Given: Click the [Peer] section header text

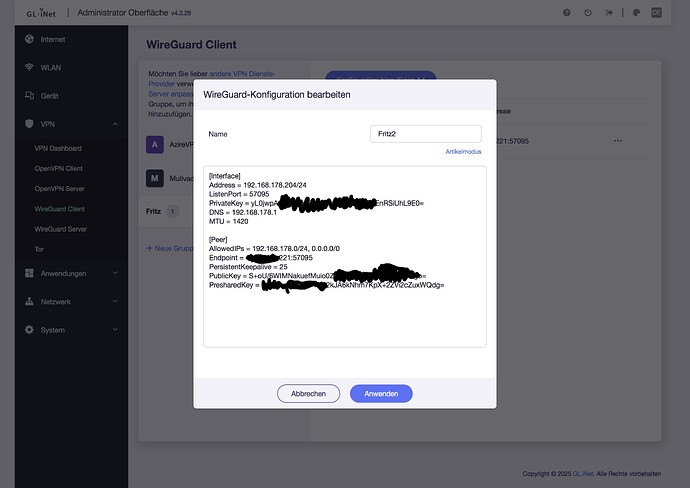Looking at the screenshot, I should click(218, 239).
